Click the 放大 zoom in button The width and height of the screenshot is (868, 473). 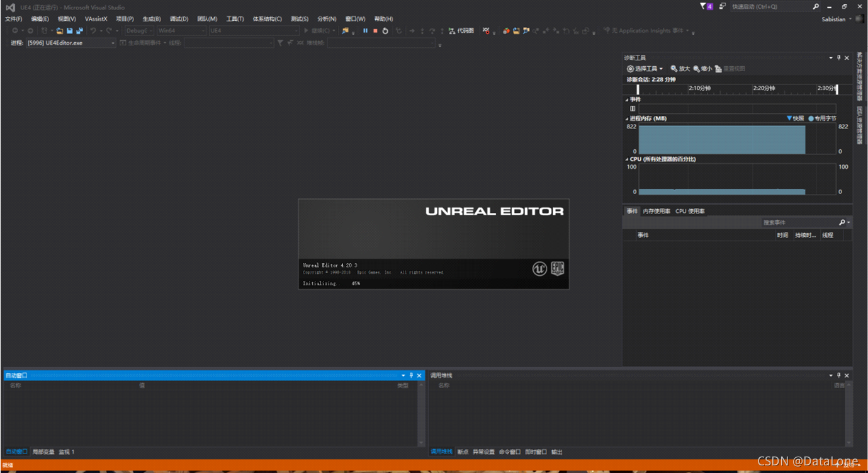(x=680, y=69)
